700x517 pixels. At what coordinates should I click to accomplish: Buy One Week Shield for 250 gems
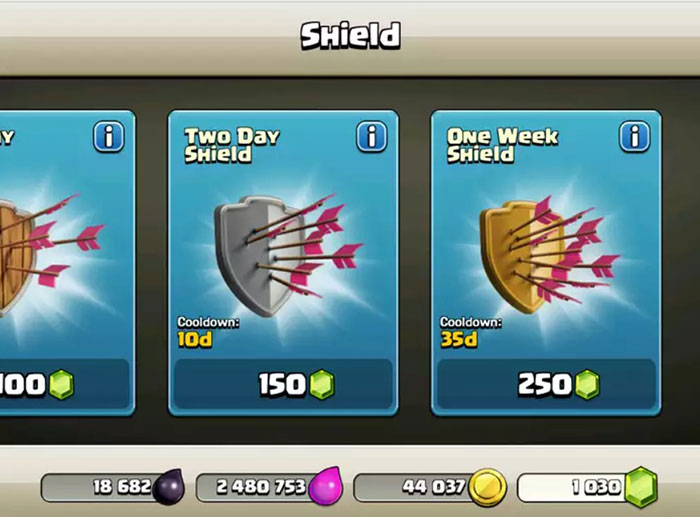[x=546, y=384]
